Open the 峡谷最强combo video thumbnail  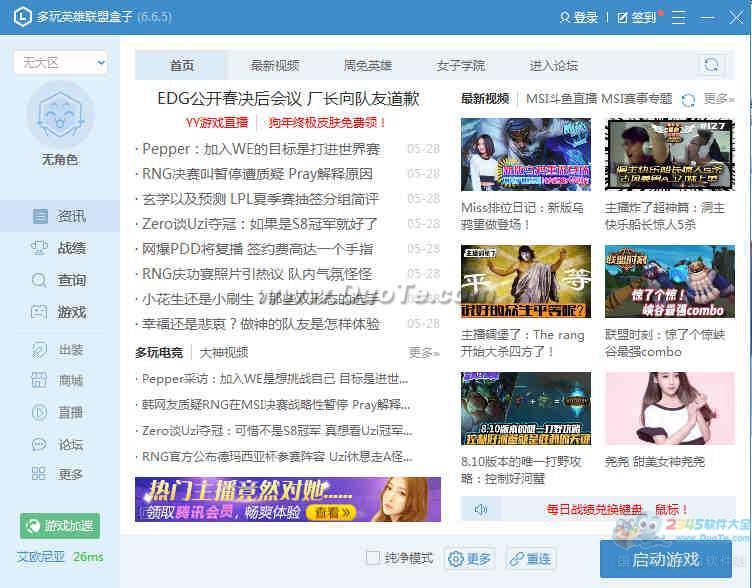click(x=670, y=281)
